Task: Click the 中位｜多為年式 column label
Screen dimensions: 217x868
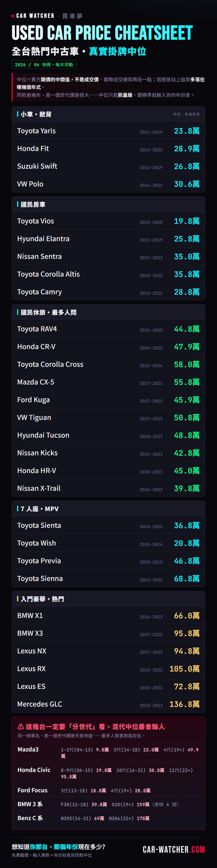Action: point(186,114)
